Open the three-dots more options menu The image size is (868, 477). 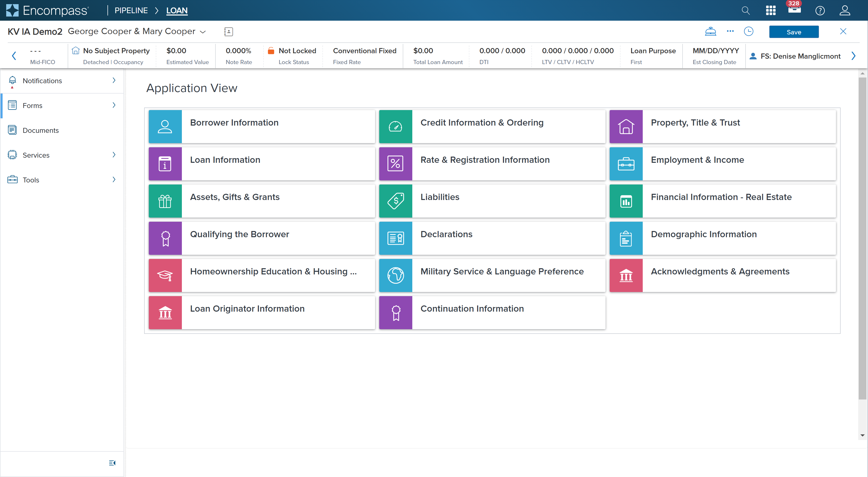click(x=730, y=31)
